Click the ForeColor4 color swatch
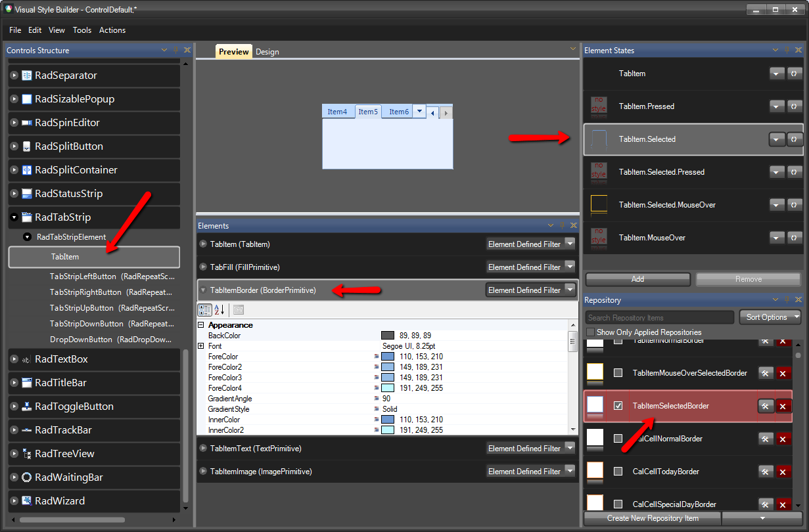The image size is (809, 532). point(388,388)
